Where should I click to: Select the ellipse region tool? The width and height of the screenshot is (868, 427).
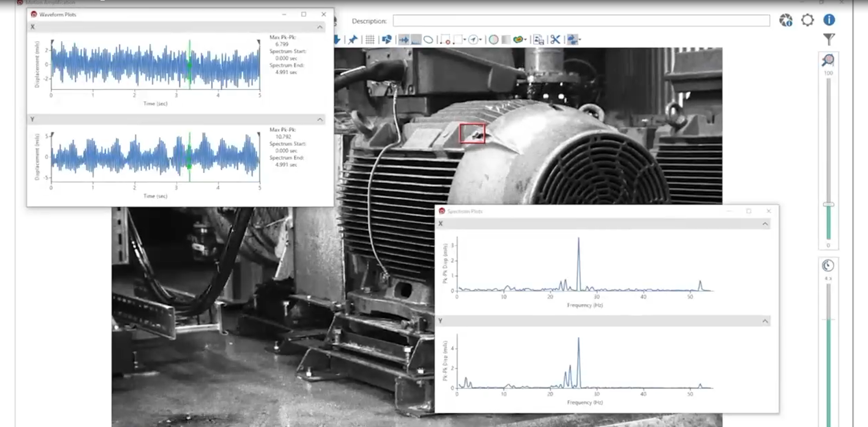point(428,40)
